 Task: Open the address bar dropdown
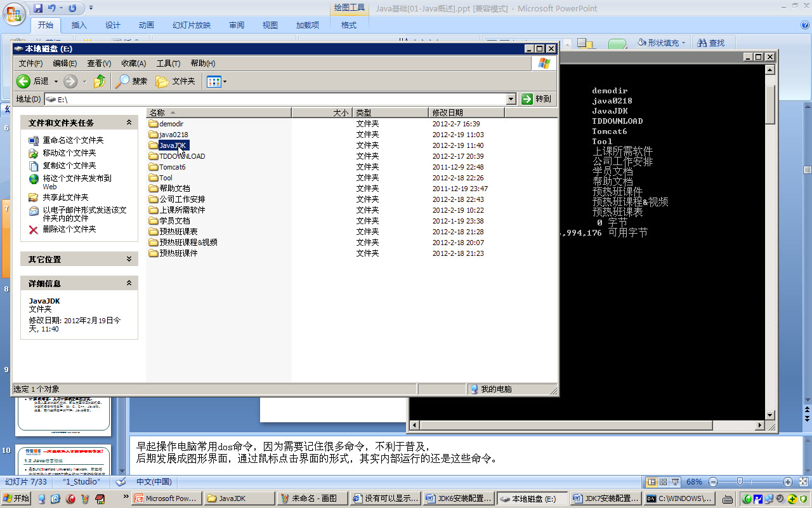click(x=511, y=99)
